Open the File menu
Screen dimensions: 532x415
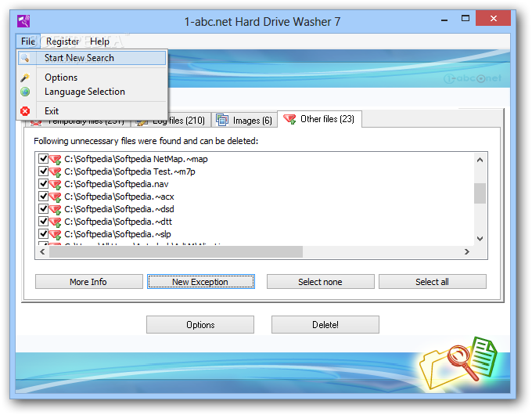pos(28,41)
